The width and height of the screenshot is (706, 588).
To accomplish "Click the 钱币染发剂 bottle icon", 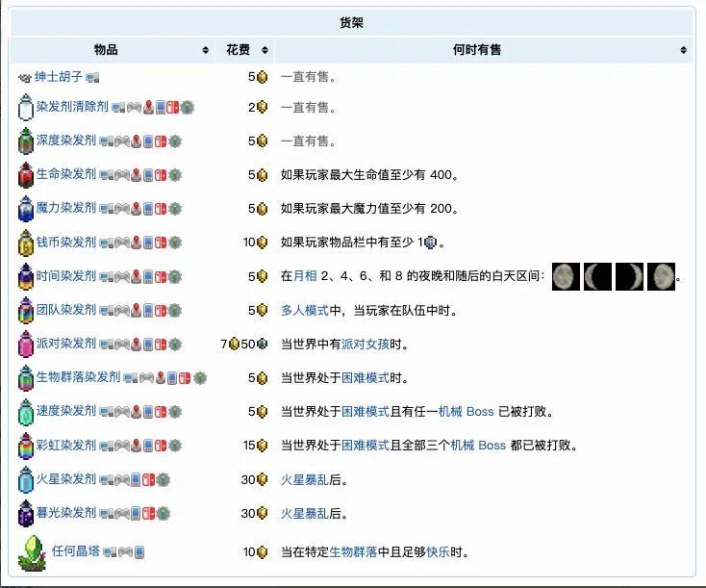I will point(25,243).
